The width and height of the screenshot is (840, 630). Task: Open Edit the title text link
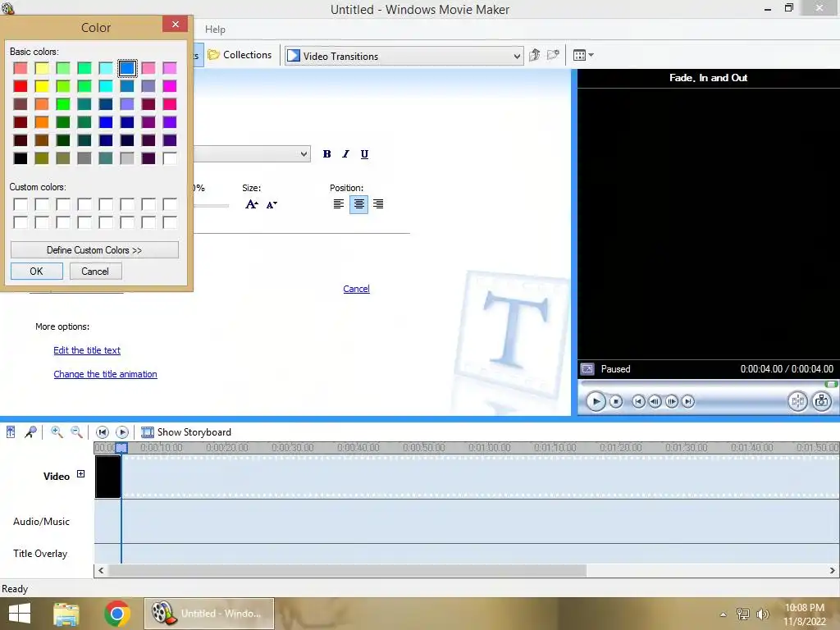coord(87,350)
